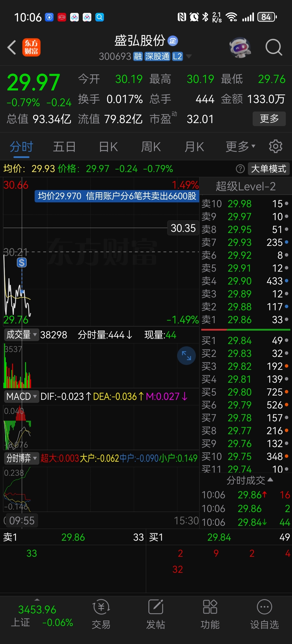
Task: Tap the search magnifier icon
Action: pos(274,47)
